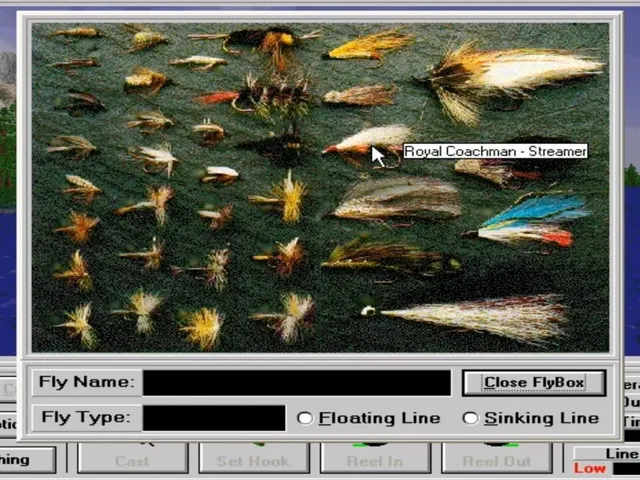Pick the yellow streamer fly in the top row
Image resolution: width=640 pixels, height=480 pixels.
pyautogui.click(x=369, y=46)
